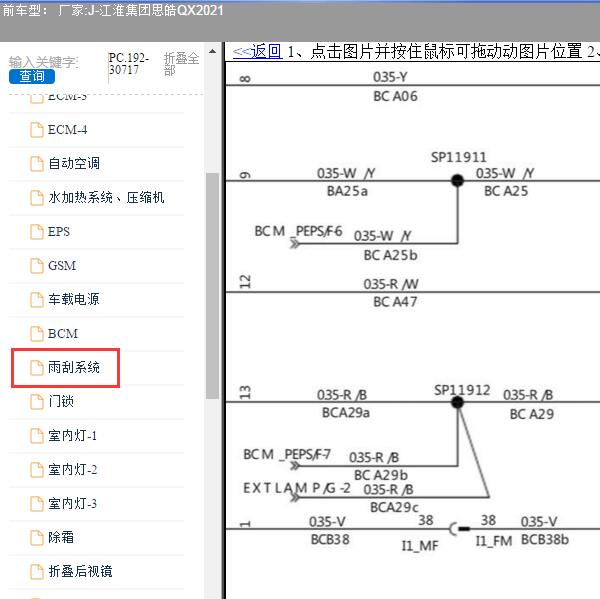The image size is (600, 599).
Task: Click the BCM_PEPS/F-7 reference arrow
Action: pos(295,465)
